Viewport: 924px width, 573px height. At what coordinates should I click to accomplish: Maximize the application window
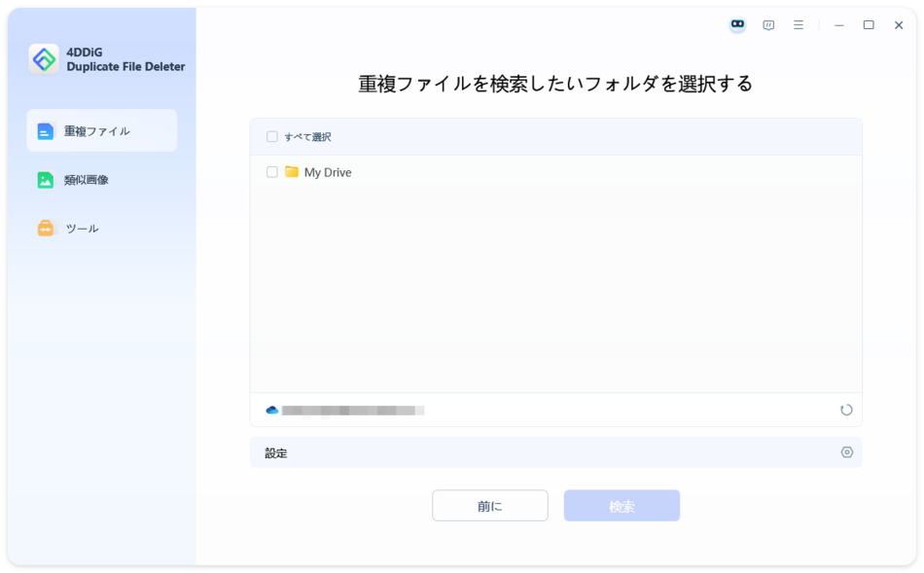pyautogui.click(x=869, y=24)
